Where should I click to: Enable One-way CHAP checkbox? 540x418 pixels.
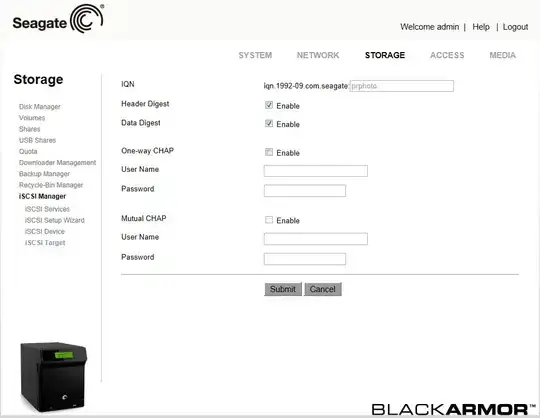[x=269, y=152]
